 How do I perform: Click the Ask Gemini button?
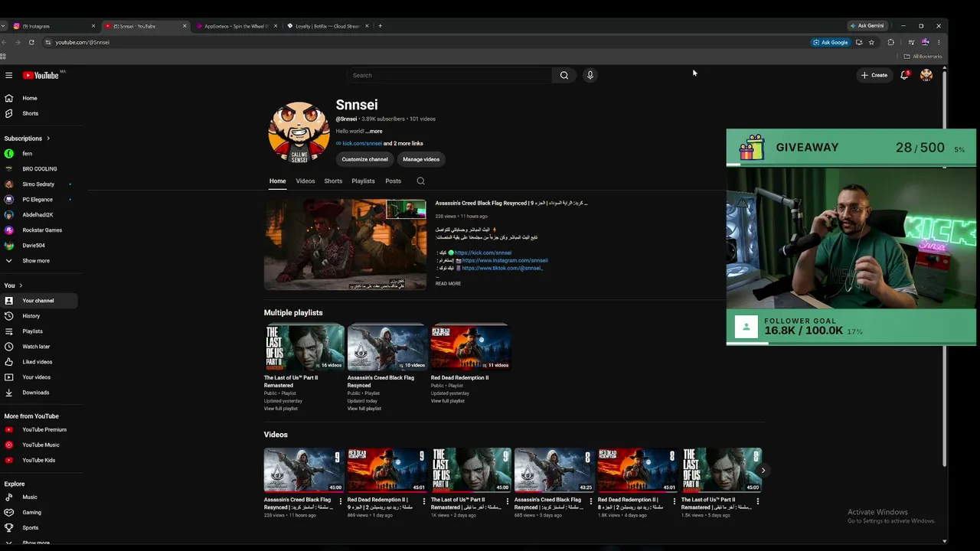(x=867, y=26)
